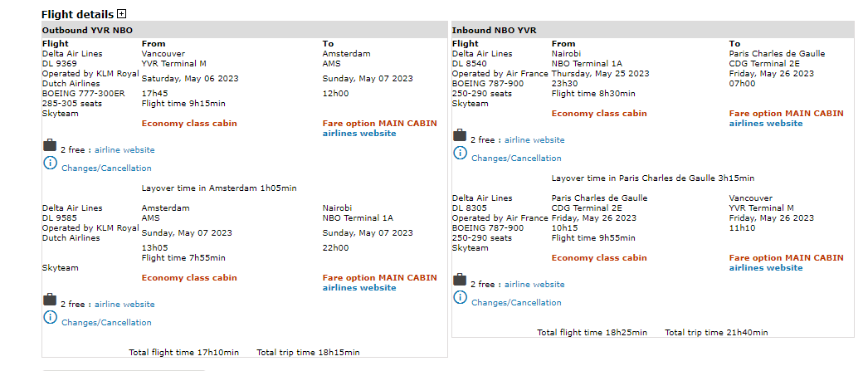Expand Flight details plus box
This screenshot has height=371, width=868.
point(122,14)
